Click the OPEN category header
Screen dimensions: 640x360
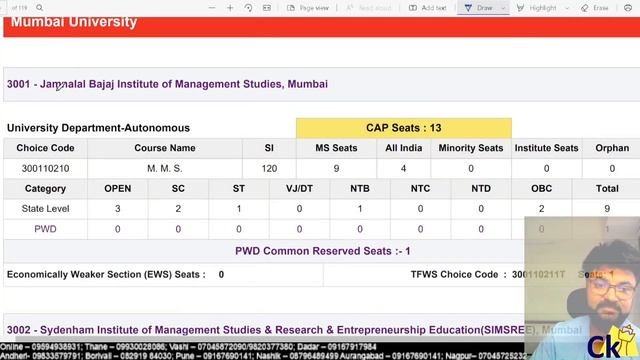click(x=118, y=189)
